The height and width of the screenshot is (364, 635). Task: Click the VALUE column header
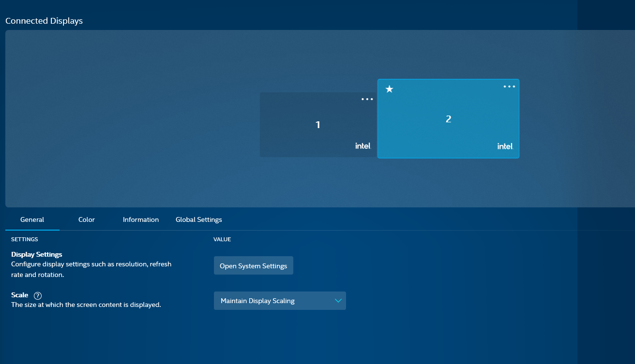coord(222,239)
